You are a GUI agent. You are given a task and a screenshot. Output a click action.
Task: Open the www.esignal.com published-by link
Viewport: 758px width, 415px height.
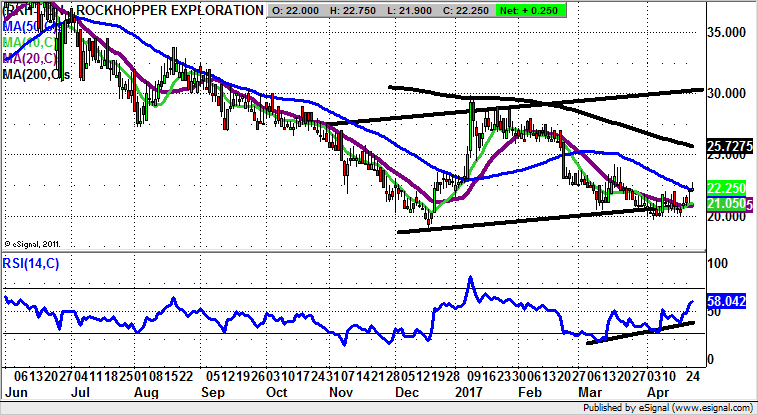point(708,407)
